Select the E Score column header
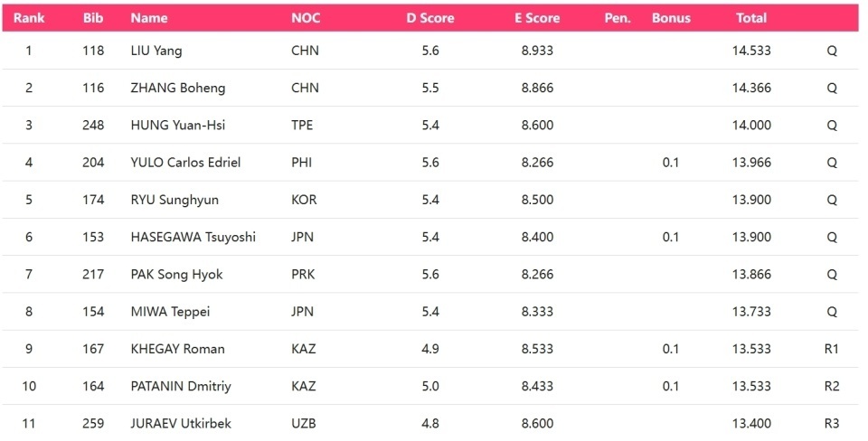 (537, 18)
